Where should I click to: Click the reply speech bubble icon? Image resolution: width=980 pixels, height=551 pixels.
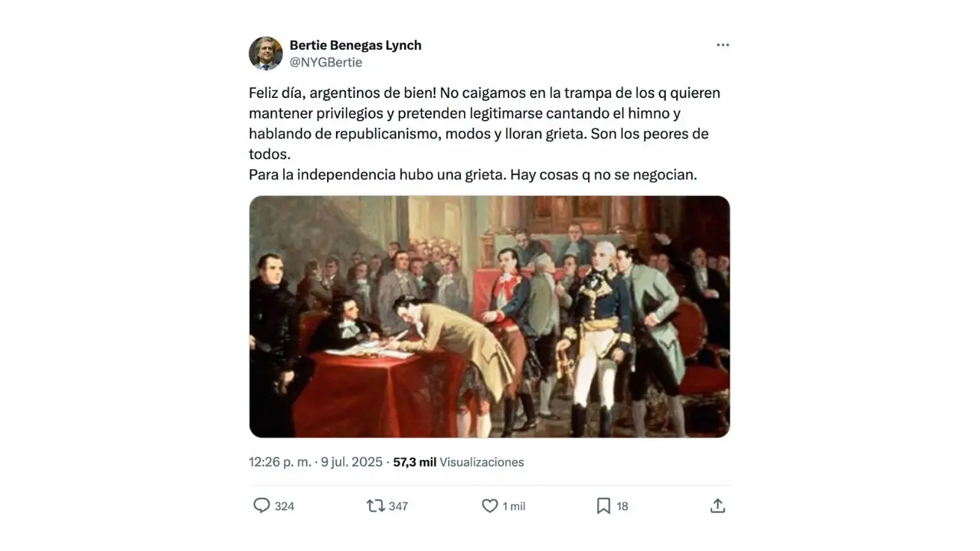262,506
